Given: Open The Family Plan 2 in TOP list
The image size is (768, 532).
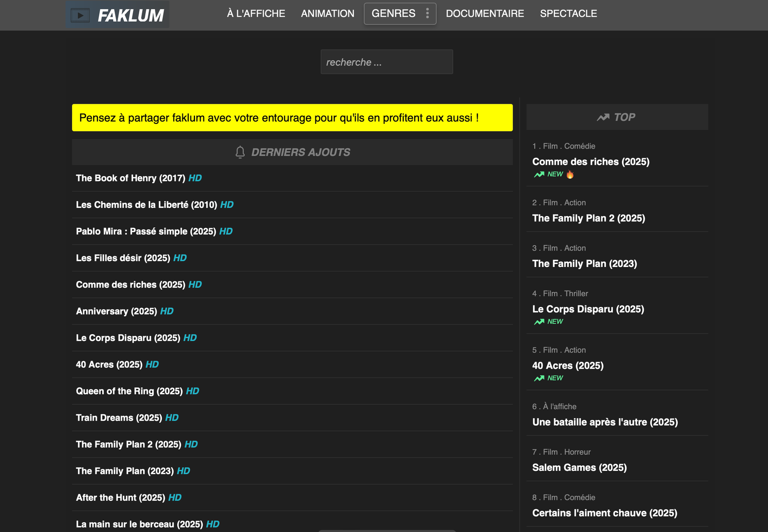Looking at the screenshot, I should (x=588, y=218).
